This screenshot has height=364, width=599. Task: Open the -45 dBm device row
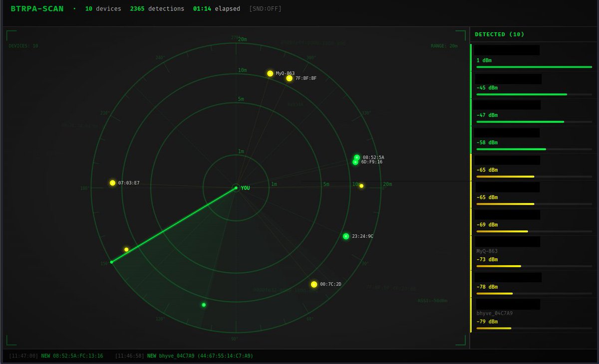coord(533,84)
